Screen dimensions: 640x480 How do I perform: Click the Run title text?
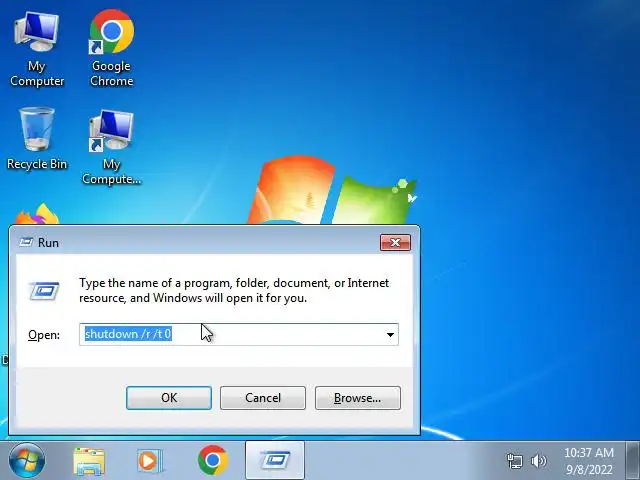click(48, 243)
